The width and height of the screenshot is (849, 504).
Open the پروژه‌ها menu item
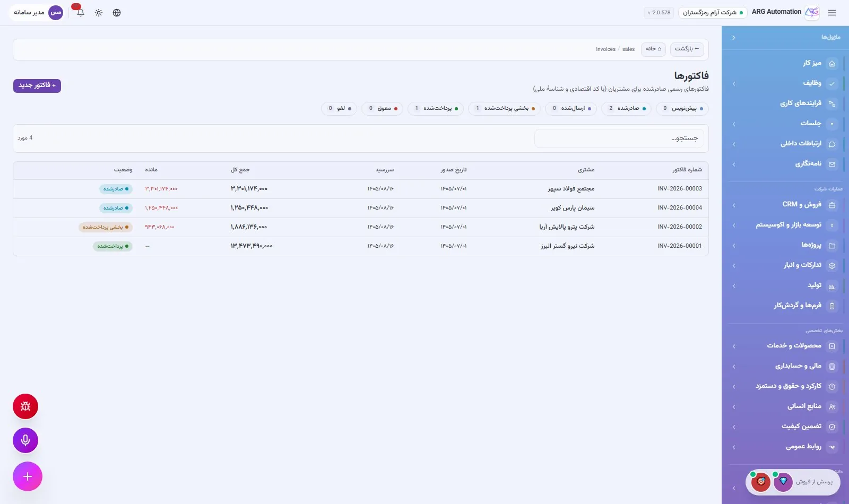click(x=784, y=245)
